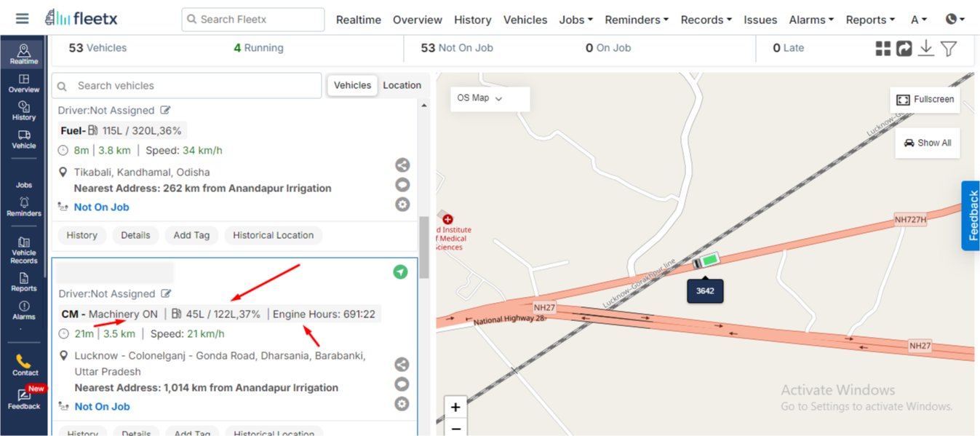Viewport: 980px width, 436px height.
Task: Open History in the left sidebar
Action: (24, 111)
